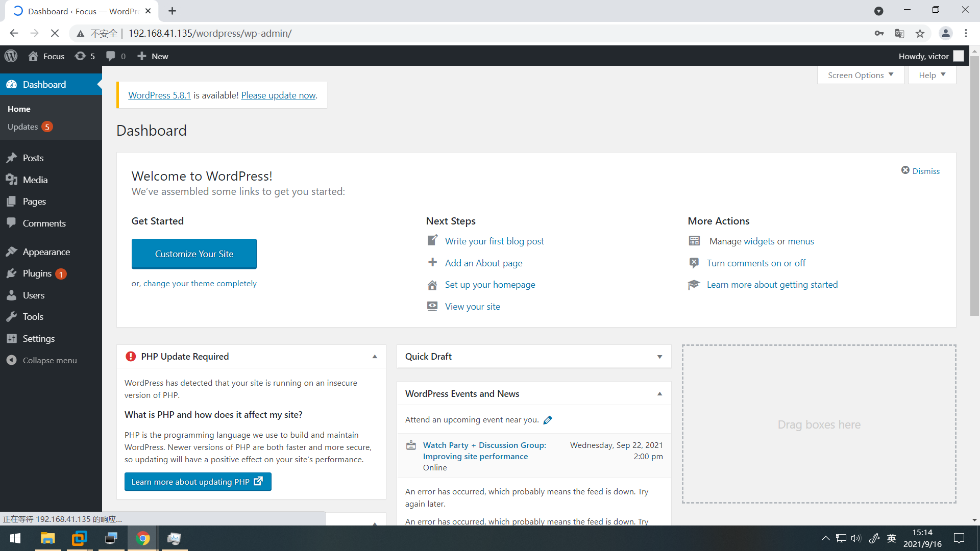Click the Please update now link
980x551 pixels.
pos(278,95)
